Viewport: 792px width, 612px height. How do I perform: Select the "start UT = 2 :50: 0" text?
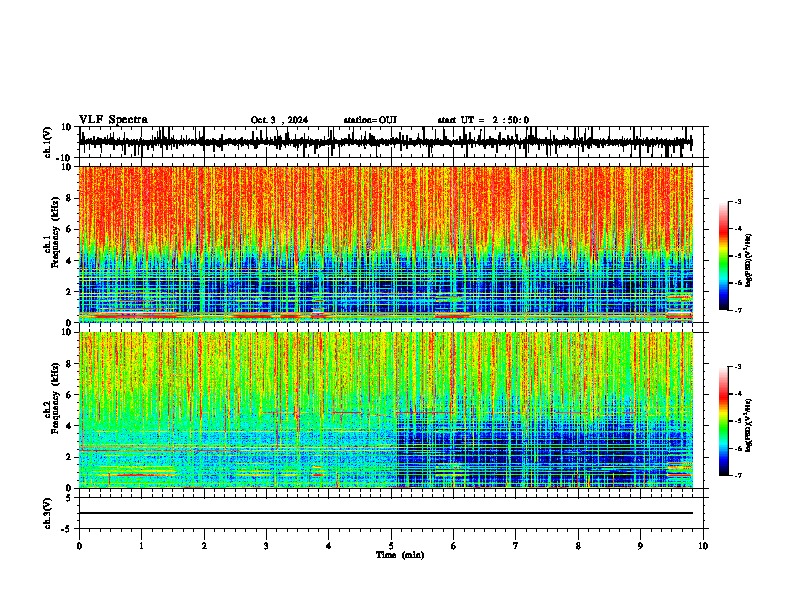483,120
